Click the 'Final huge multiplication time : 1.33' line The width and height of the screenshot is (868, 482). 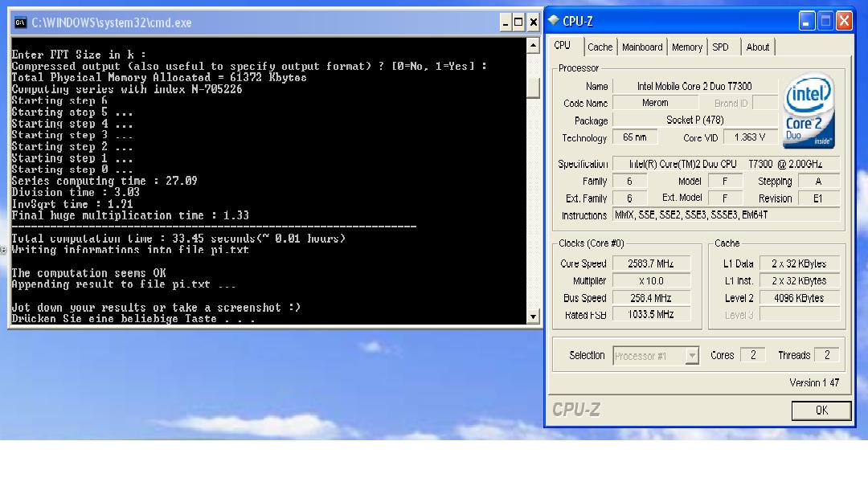click(x=130, y=215)
